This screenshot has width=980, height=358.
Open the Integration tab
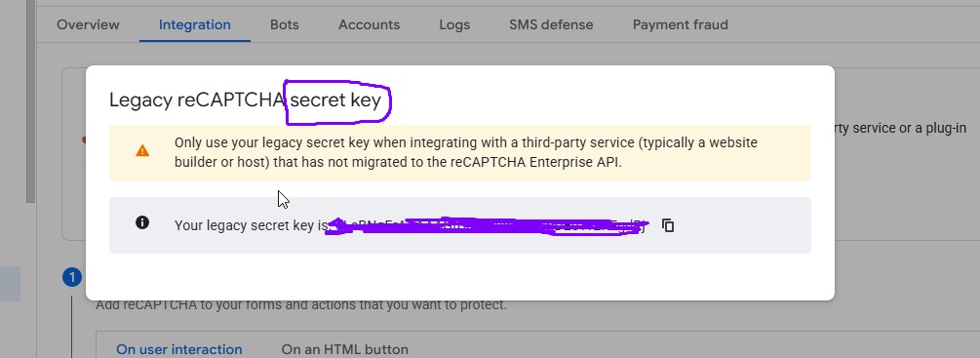click(x=195, y=25)
